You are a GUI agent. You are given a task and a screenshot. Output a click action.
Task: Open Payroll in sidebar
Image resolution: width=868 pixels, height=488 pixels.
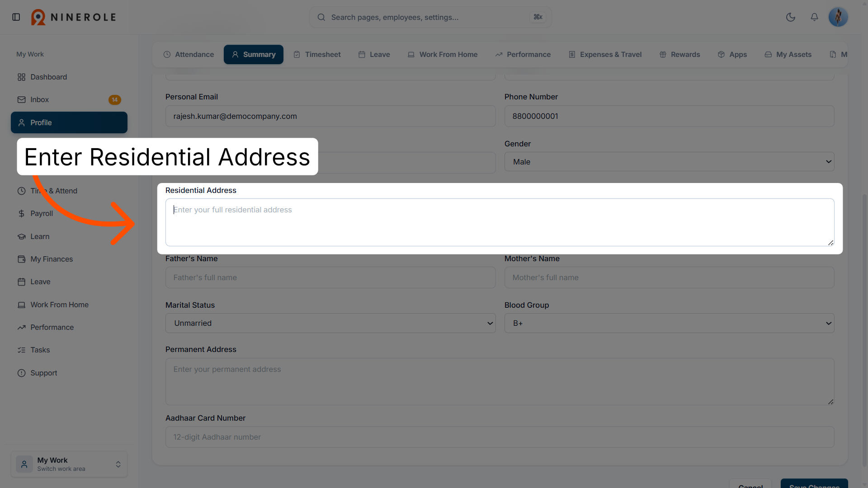(69, 213)
